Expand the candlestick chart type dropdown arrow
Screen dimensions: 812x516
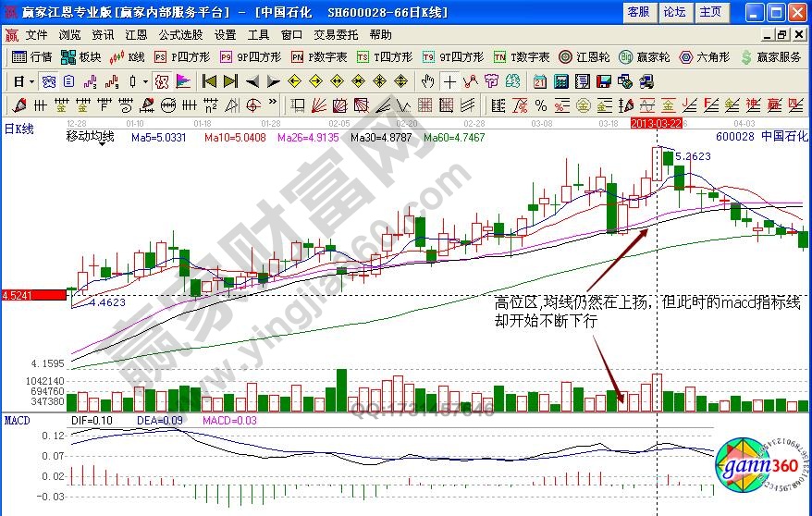tap(145, 81)
